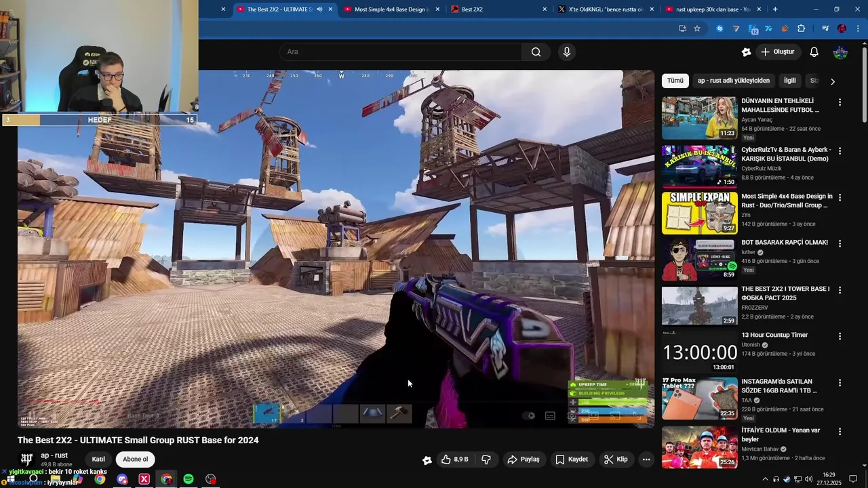Open options for INSTAGRAM'da SATILAN video
The image size is (868, 488).
(840, 383)
